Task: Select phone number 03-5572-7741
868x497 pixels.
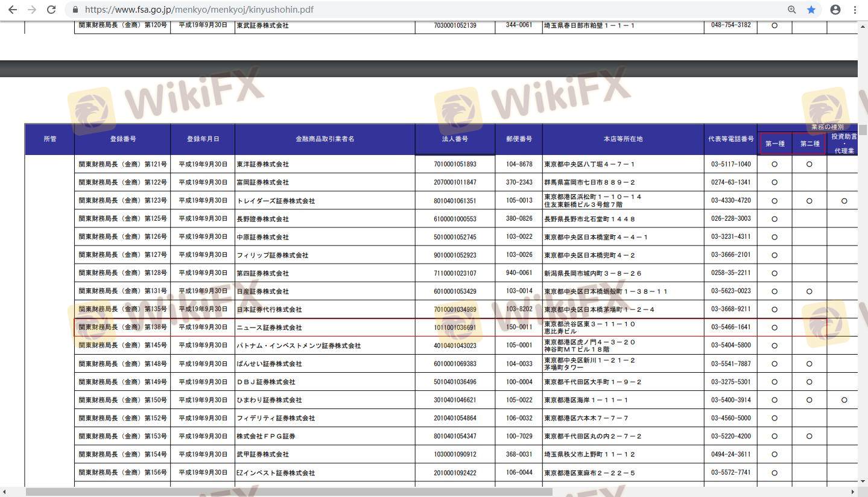Action: point(730,472)
